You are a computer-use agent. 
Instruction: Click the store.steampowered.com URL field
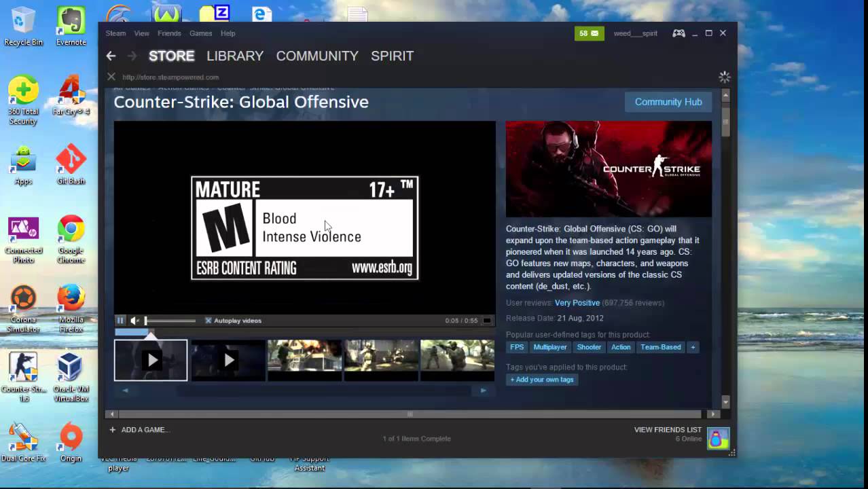coord(171,77)
